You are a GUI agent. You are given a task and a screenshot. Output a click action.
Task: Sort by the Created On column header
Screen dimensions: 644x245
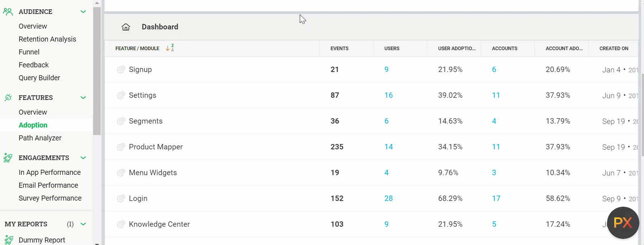click(x=614, y=48)
